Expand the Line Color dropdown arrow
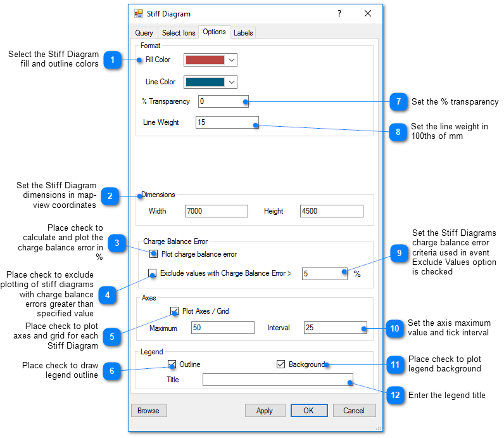This screenshot has width=504, height=438. pos(232,82)
